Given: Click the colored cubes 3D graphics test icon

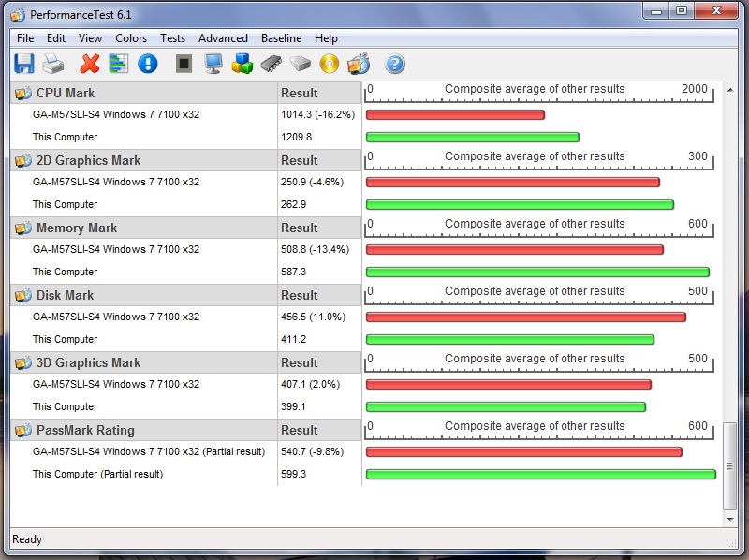Looking at the screenshot, I should click(x=242, y=64).
